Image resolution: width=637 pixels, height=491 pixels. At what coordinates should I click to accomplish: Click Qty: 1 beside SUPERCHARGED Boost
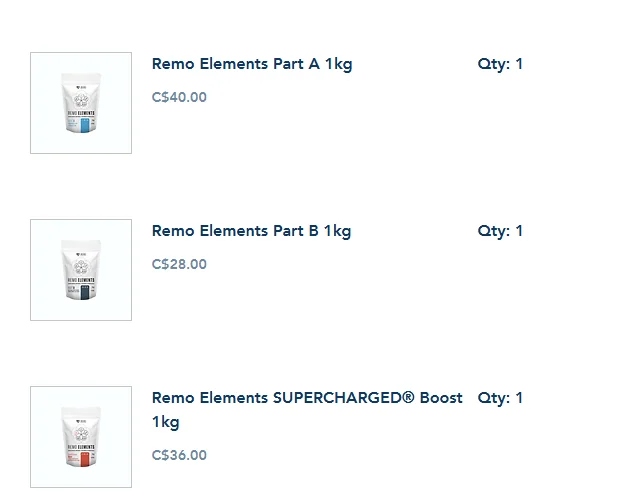[x=500, y=398]
